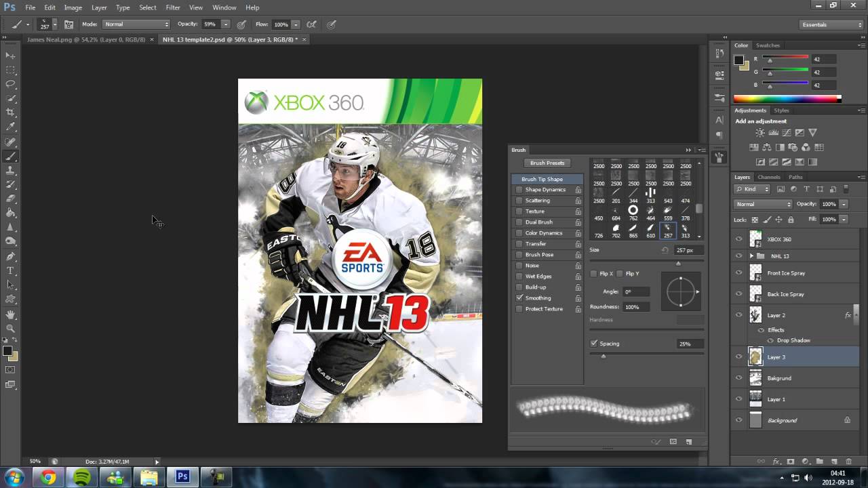
Task: Click the color spectrum ramp
Action: pyautogui.click(x=787, y=99)
